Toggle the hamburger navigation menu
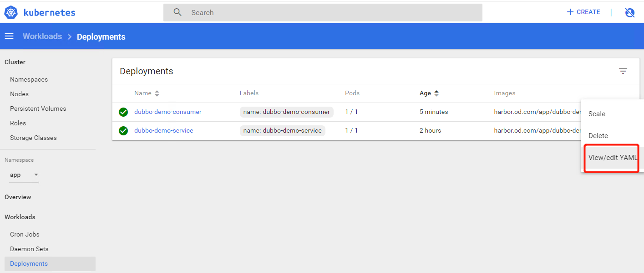 [9, 36]
